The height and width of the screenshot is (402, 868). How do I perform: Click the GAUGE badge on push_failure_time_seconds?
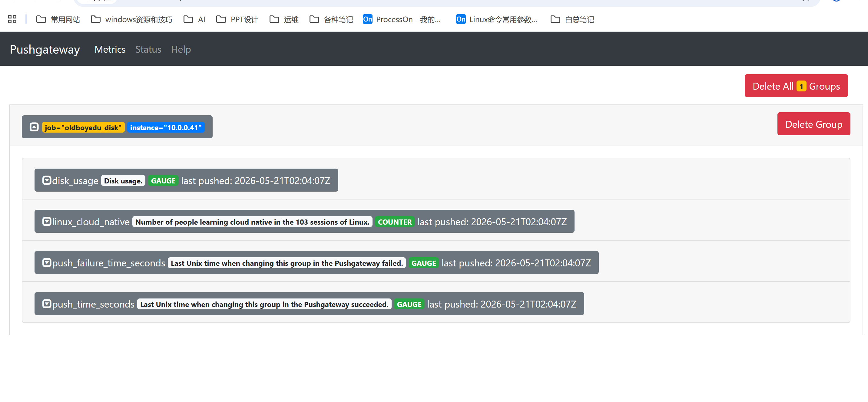424,263
